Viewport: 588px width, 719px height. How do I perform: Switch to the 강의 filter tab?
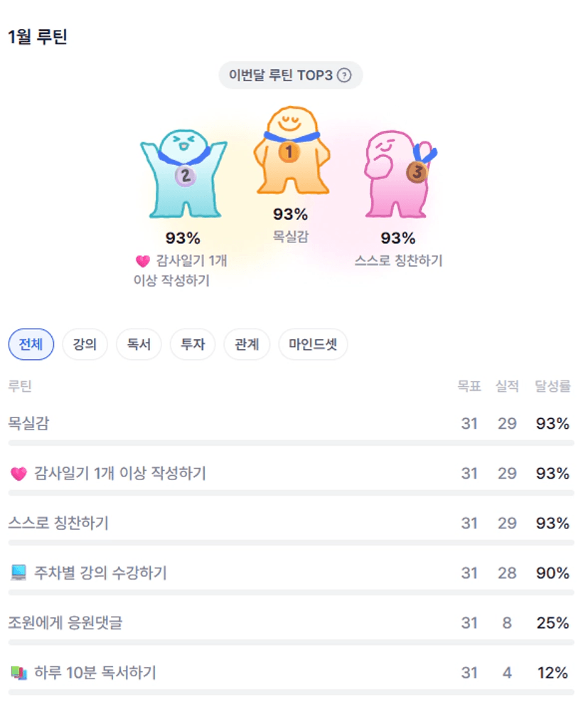(85, 345)
